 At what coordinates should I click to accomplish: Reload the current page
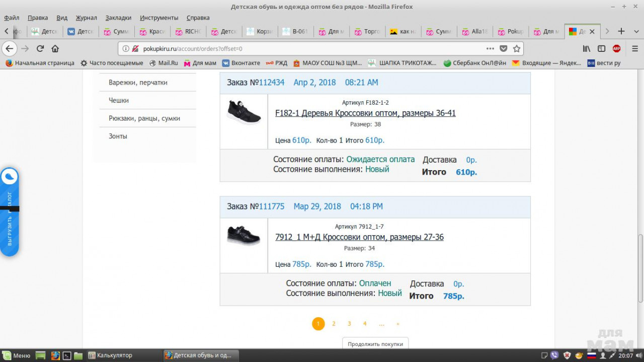[x=40, y=49]
